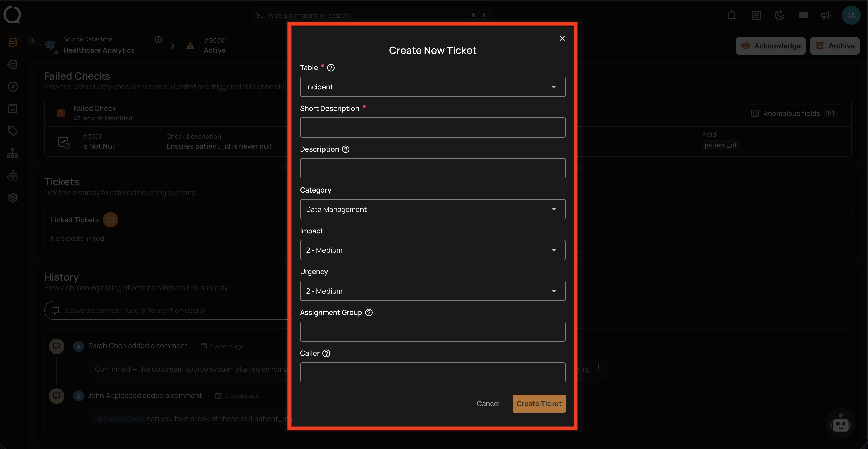Open notifications bell icon
The height and width of the screenshot is (449, 868).
(731, 15)
